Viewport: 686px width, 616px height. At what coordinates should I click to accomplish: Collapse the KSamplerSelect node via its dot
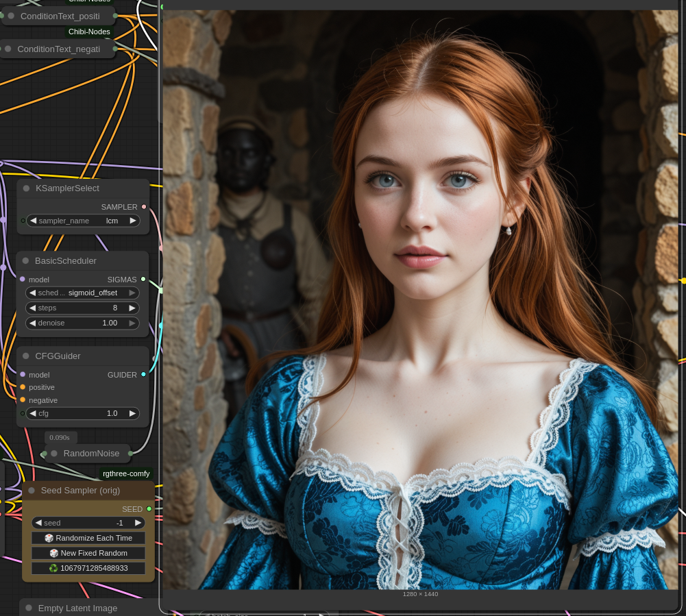[x=27, y=188]
